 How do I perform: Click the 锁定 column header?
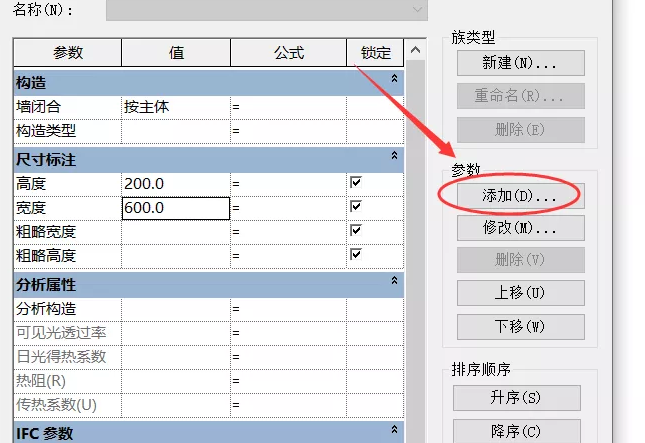375,53
